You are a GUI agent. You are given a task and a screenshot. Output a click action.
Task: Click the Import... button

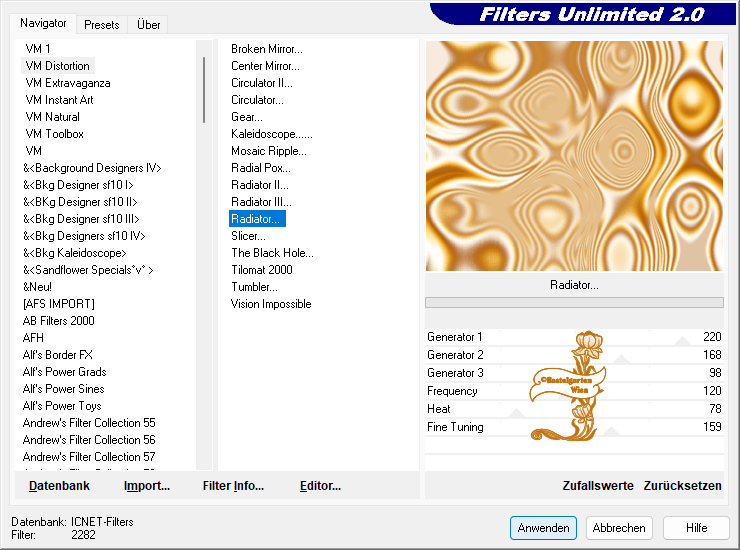[x=147, y=485]
